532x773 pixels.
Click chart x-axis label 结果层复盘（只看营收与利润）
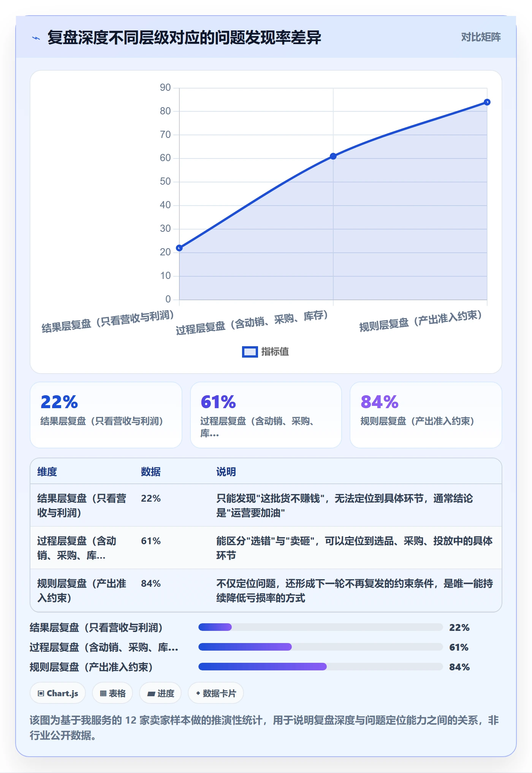pos(108,322)
